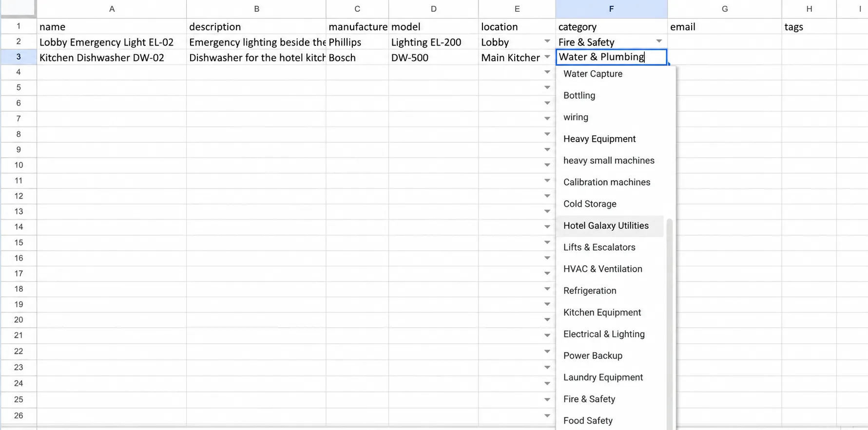Viewport: 868px width, 430px height.
Task: Click the Phillips manufacturer cell
Action: [357, 42]
